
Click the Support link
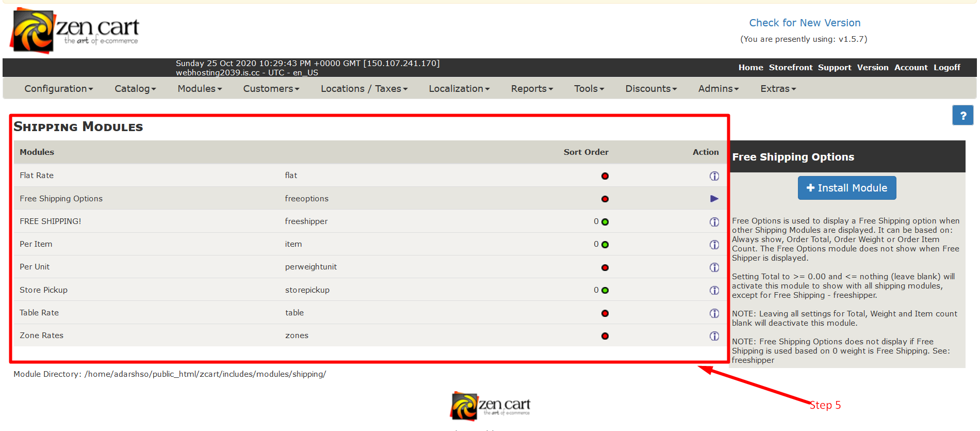835,68
